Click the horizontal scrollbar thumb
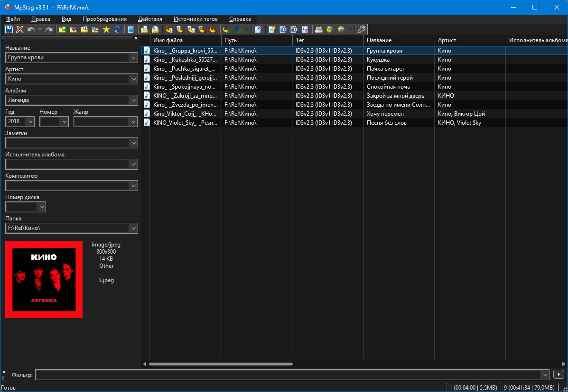Screen dimensions: 568x392 pos(221,364)
